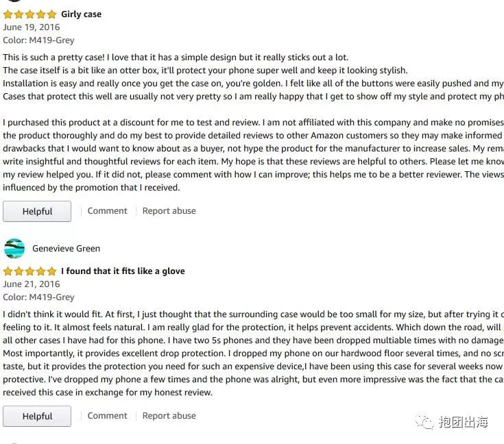
Task: Mark the Girly case review as Helpful
Action: [x=37, y=212]
